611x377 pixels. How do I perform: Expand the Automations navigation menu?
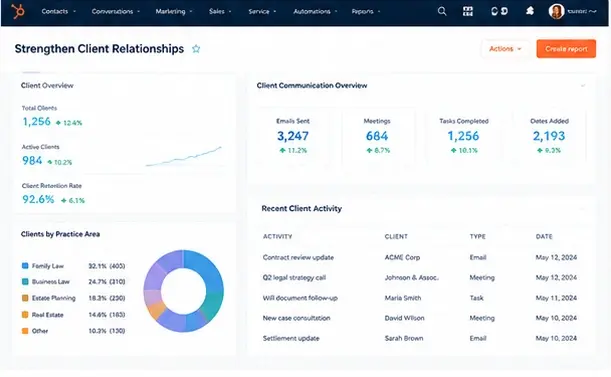(315, 11)
